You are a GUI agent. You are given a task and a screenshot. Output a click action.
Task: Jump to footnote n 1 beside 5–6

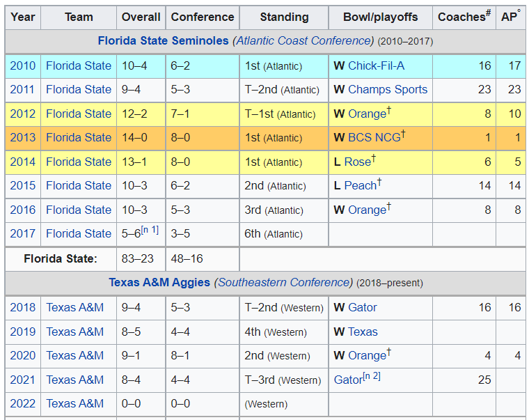pyautogui.click(x=149, y=230)
